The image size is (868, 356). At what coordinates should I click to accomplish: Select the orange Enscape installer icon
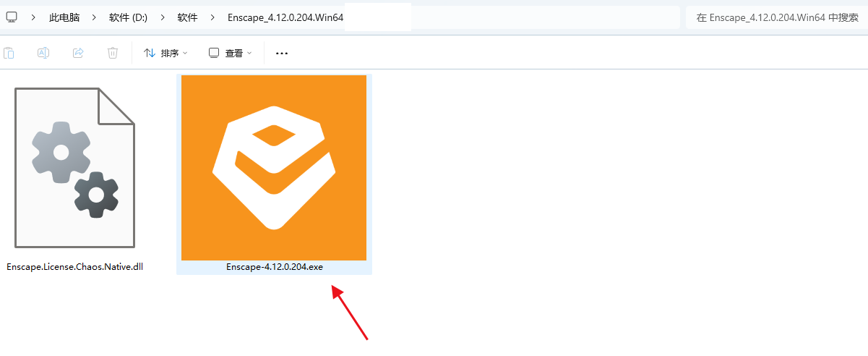(274, 168)
